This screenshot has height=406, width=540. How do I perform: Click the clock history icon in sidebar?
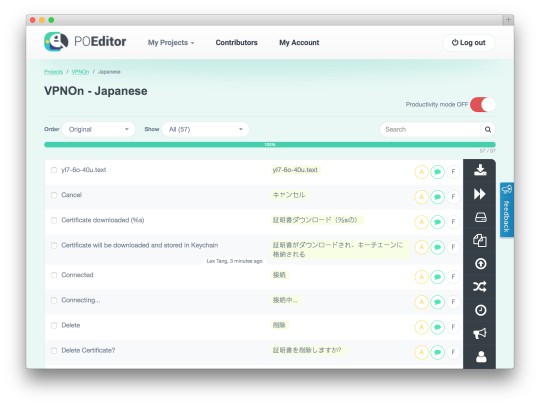(x=480, y=310)
